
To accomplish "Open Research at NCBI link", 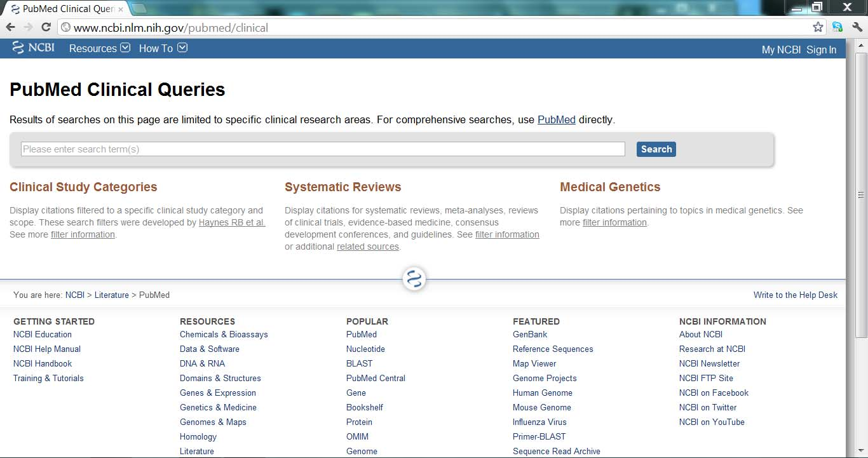I will click(x=712, y=349).
